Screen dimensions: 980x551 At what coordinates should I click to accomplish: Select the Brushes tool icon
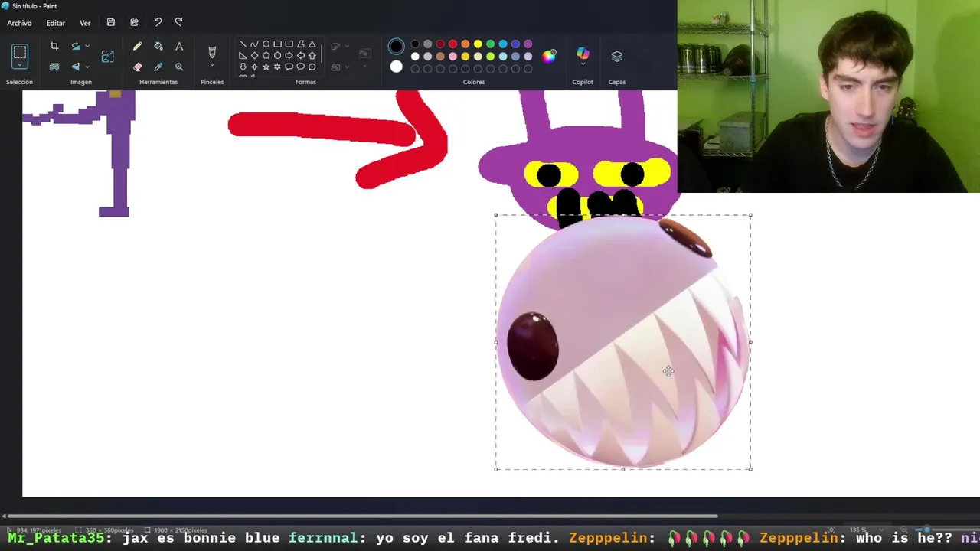tap(212, 51)
